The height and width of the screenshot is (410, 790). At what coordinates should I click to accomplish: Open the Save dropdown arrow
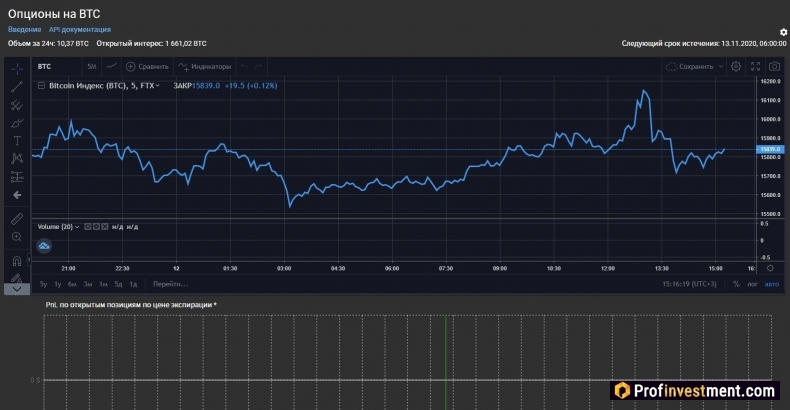pyautogui.click(x=721, y=66)
